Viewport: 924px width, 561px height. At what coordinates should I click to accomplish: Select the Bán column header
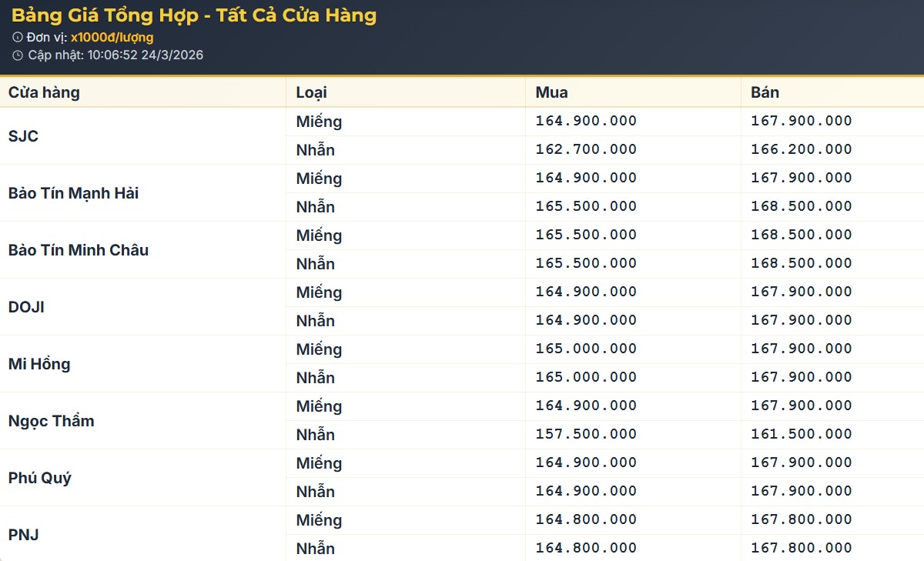click(x=765, y=92)
